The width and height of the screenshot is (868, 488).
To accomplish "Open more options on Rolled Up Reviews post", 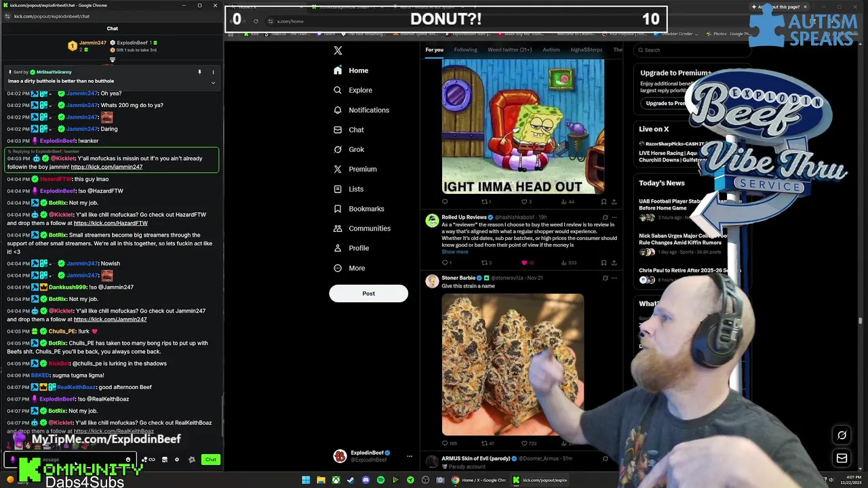I will click(614, 218).
